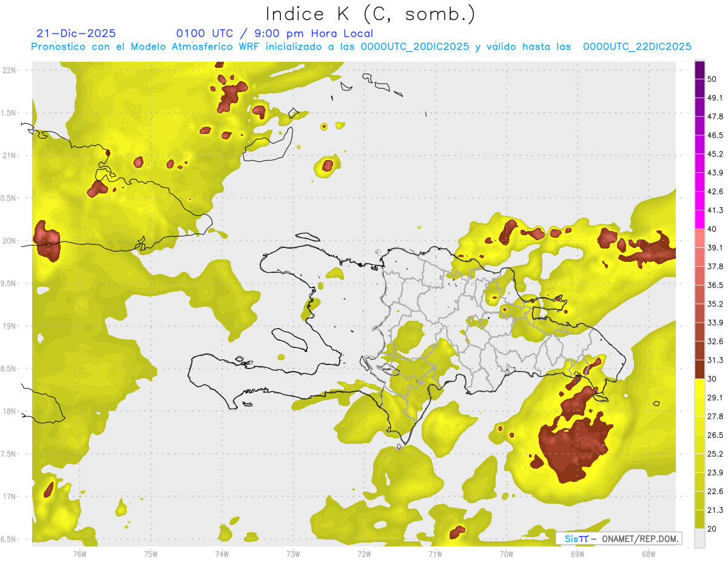This screenshot has width=728, height=562.
Task: Click the colorbar value "45.2"
Action: (x=715, y=154)
